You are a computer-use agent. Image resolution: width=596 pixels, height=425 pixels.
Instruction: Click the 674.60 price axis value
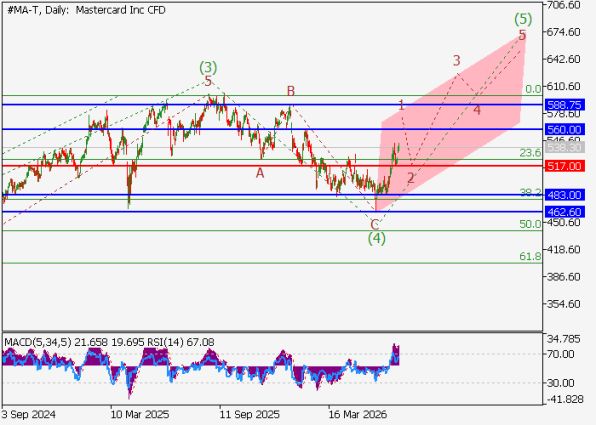click(x=563, y=32)
